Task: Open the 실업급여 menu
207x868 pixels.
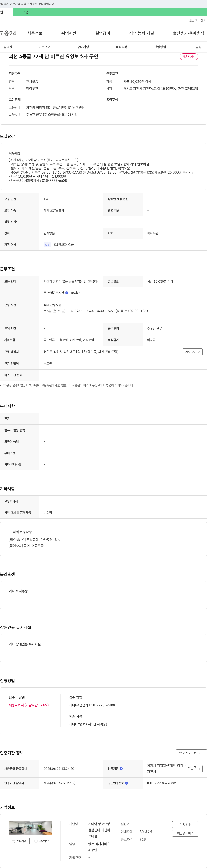Action: (103, 33)
